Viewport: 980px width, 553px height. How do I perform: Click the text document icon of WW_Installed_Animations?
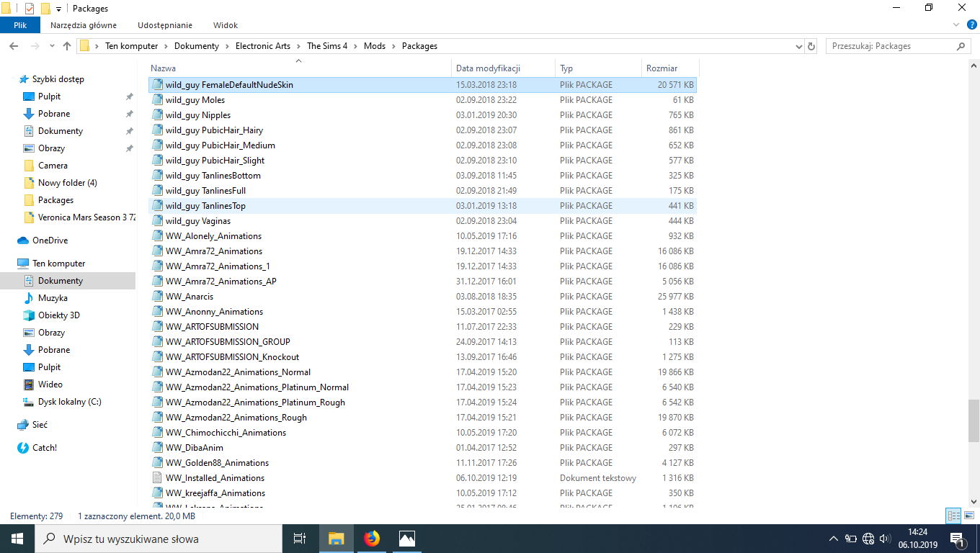point(158,478)
